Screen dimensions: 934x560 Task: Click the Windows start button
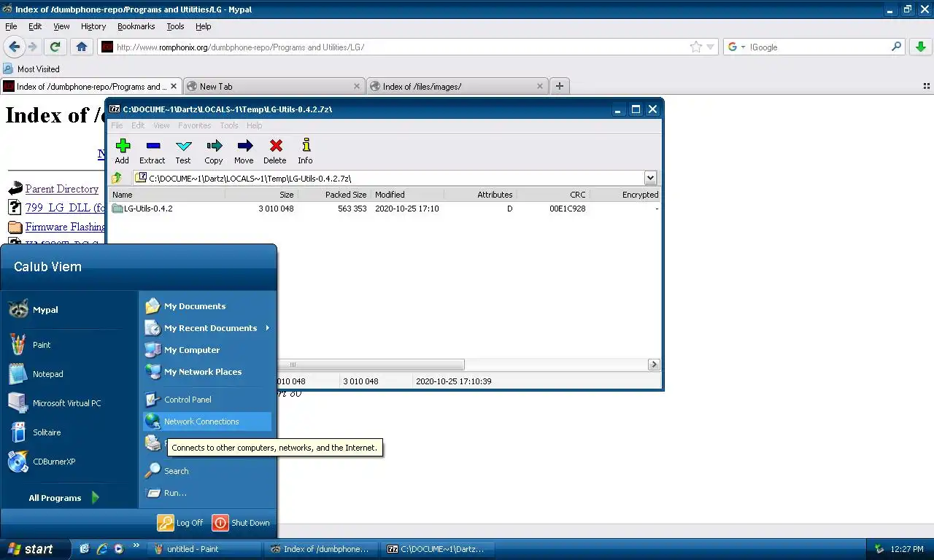click(35, 549)
